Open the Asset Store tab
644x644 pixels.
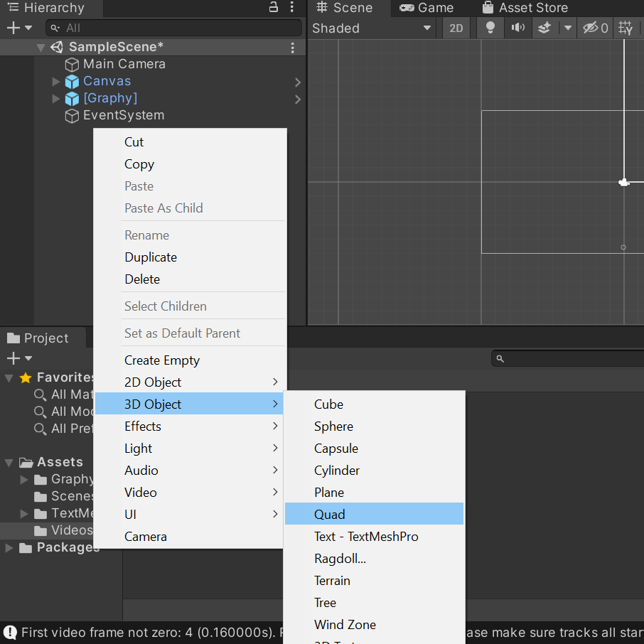(x=525, y=8)
